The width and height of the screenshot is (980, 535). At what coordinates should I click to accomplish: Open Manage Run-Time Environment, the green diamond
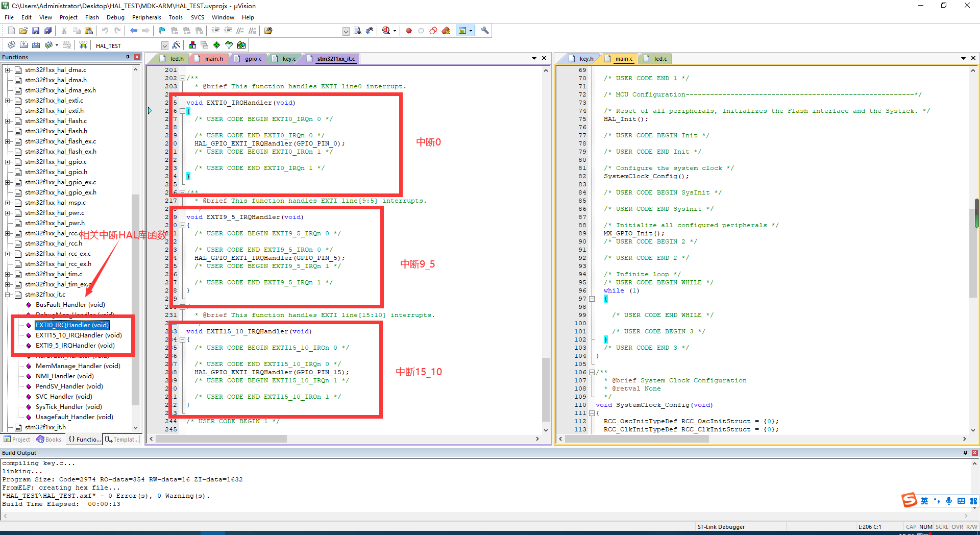pyautogui.click(x=217, y=45)
